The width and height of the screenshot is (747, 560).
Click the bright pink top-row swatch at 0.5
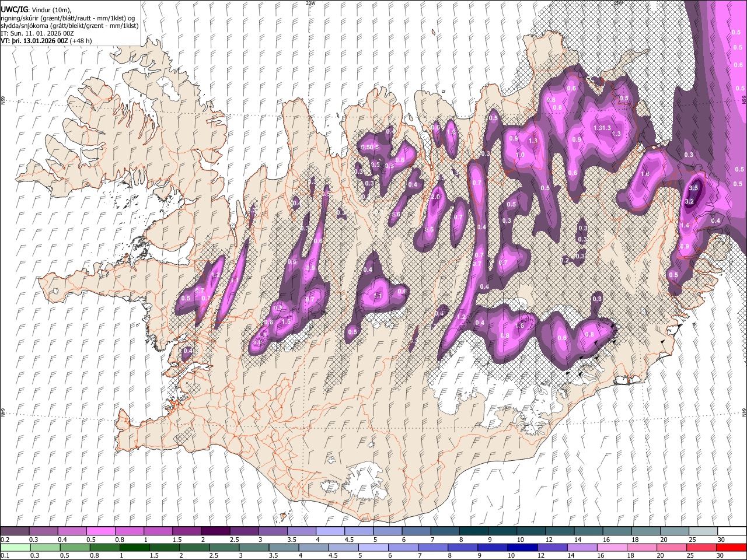100,531
